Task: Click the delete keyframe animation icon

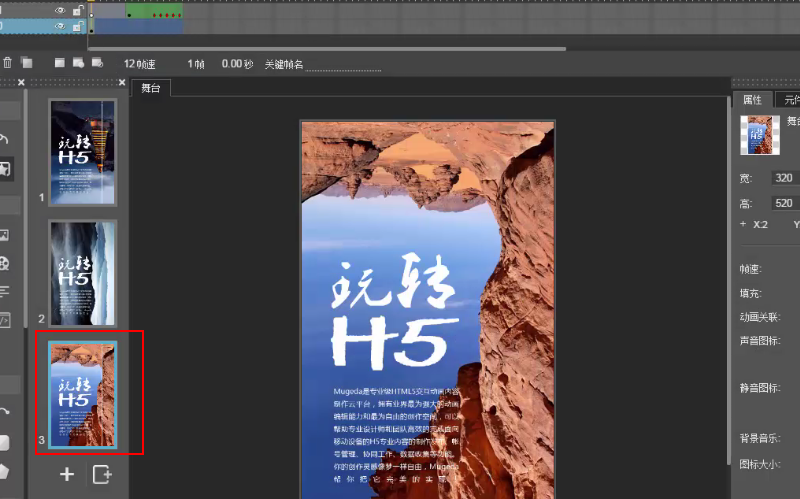Action: (97, 63)
